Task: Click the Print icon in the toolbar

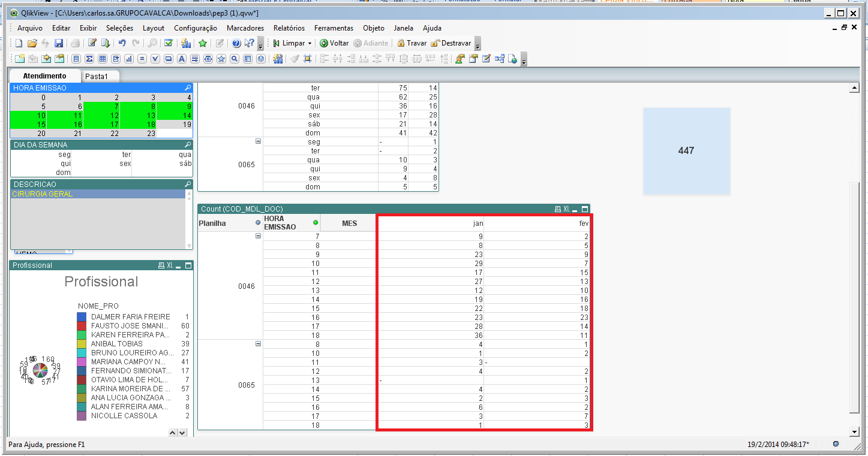Action: 75,43
